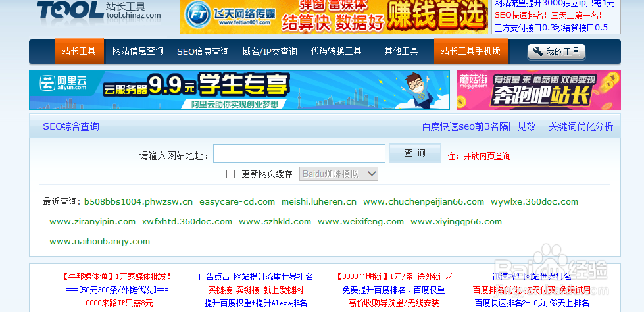Click the wrench icon in 我的工具

click(537, 52)
